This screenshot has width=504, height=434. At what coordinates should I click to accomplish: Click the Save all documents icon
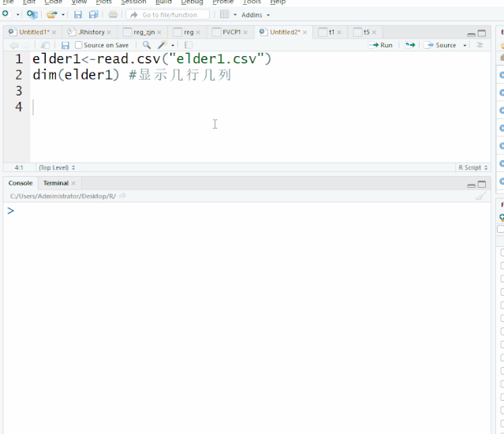tap(93, 14)
